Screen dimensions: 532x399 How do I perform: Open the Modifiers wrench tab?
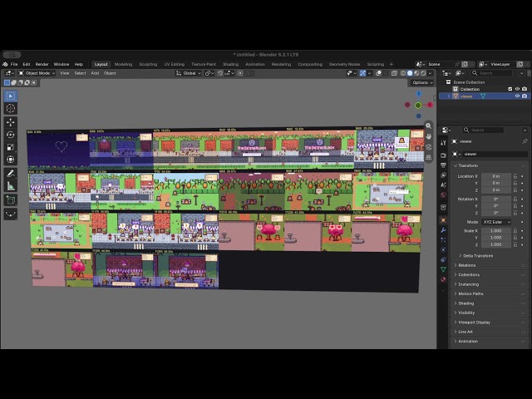[443, 230]
